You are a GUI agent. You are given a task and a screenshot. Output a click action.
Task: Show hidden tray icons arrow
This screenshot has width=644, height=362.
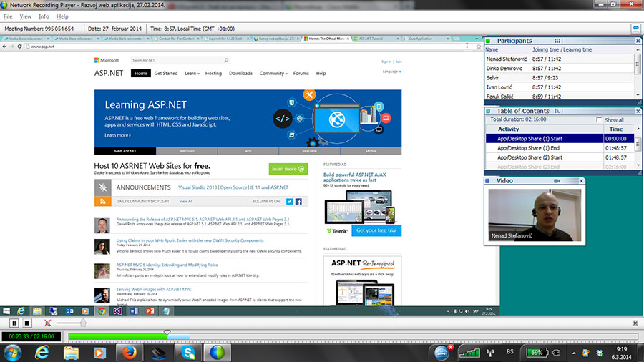click(x=574, y=353)
